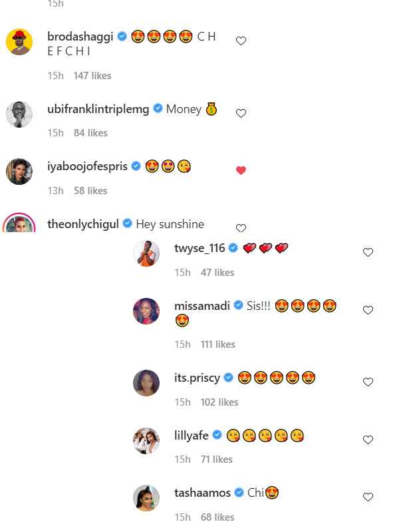This screenshot has height=532, width=399.
Task: View the 147 likes on brodashaggi's comment
Action: point(92,76)
